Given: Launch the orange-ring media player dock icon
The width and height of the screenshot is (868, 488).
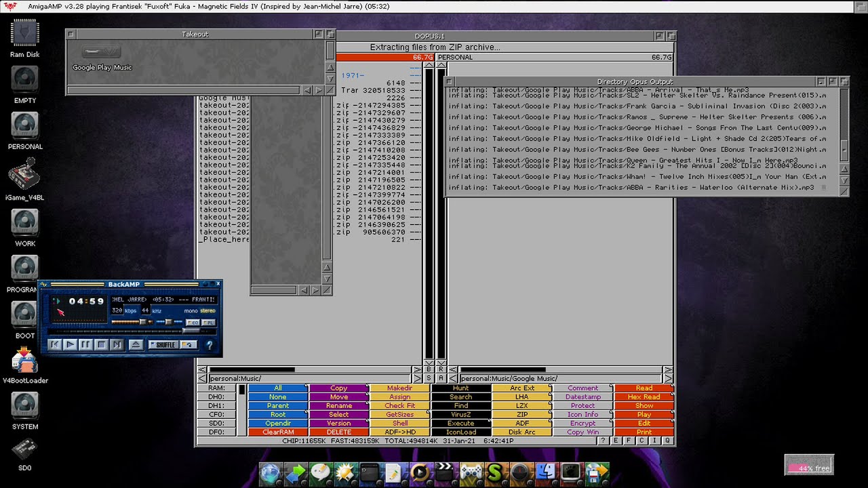Looking at the screenshot, I should click(x=420, y=473).
